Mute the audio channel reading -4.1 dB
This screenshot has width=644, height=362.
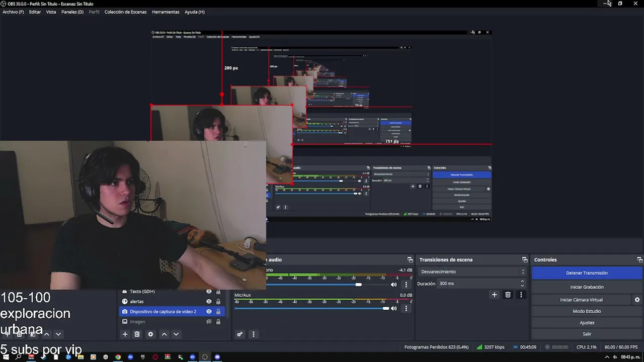pos(394,285)
